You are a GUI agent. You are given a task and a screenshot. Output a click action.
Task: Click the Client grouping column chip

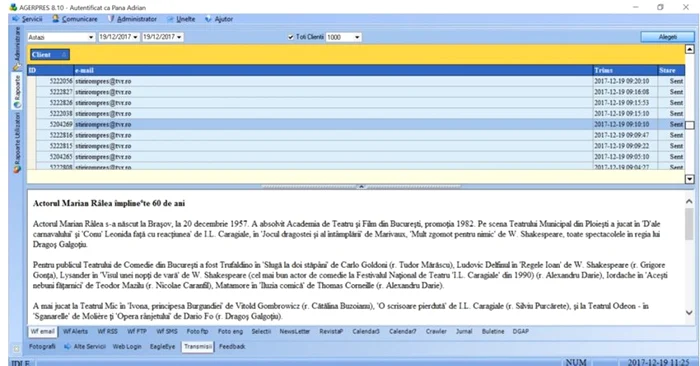pos(50,54)
